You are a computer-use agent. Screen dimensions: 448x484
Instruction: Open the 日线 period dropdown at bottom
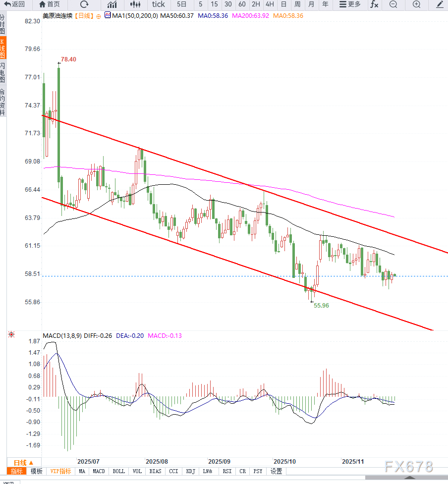(x=24, y=462)
